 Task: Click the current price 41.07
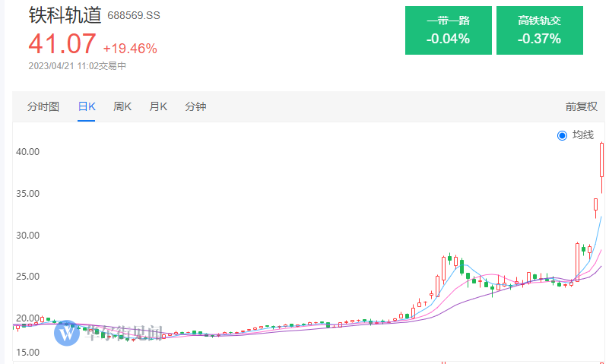pyautogui.click(x=62, y=43)
